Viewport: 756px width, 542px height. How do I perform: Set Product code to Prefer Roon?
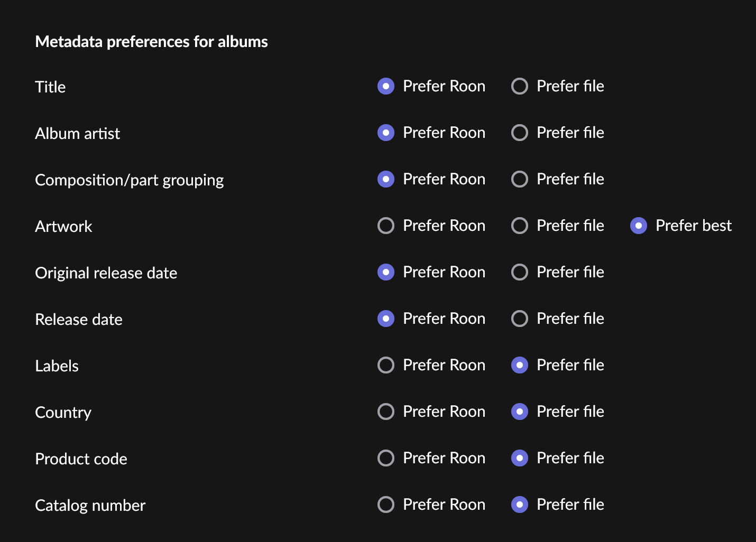(386, 458)
